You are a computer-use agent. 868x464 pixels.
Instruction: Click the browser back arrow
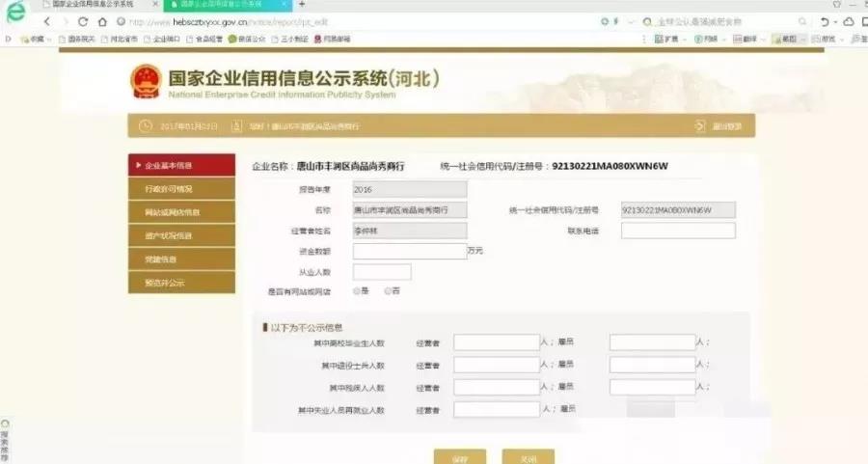pos(47,21)
